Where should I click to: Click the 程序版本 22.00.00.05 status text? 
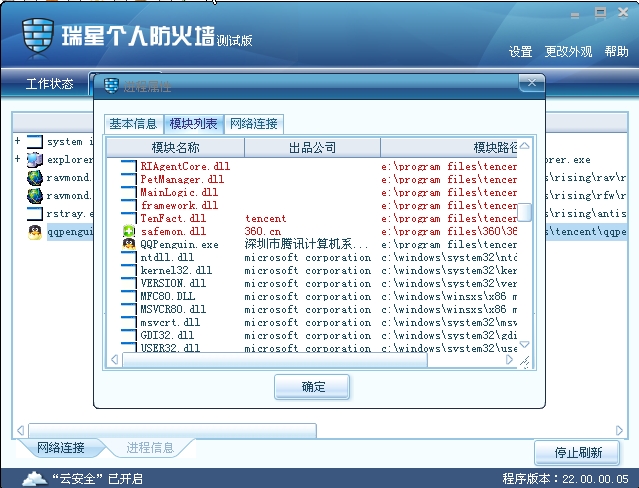(565, 479)
